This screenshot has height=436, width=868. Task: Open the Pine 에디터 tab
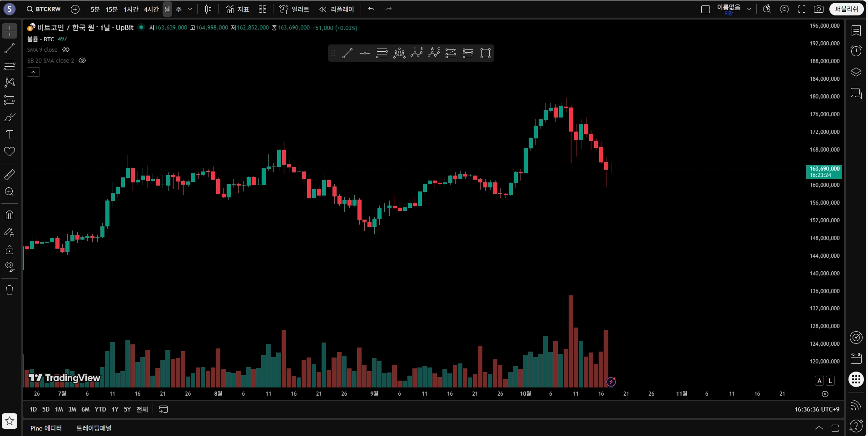(x=46, y=428)
